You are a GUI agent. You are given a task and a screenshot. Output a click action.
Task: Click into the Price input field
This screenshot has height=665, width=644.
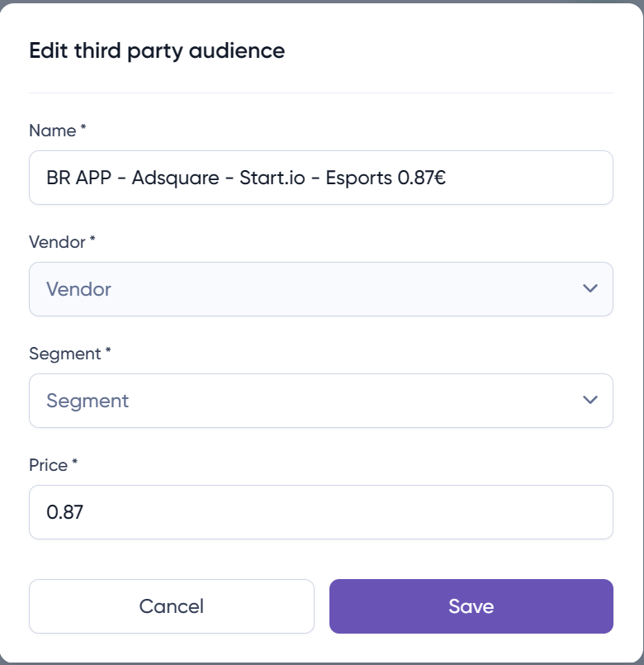(320, 512)
